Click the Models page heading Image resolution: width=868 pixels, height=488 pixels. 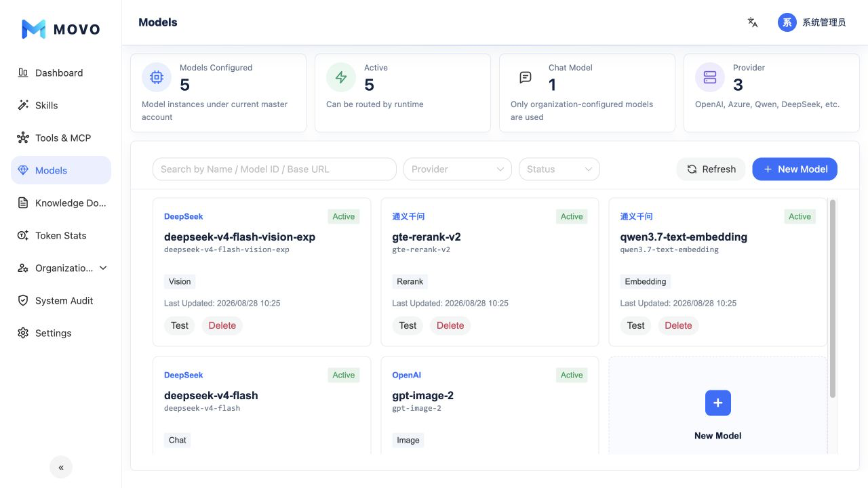click(158, 22)
